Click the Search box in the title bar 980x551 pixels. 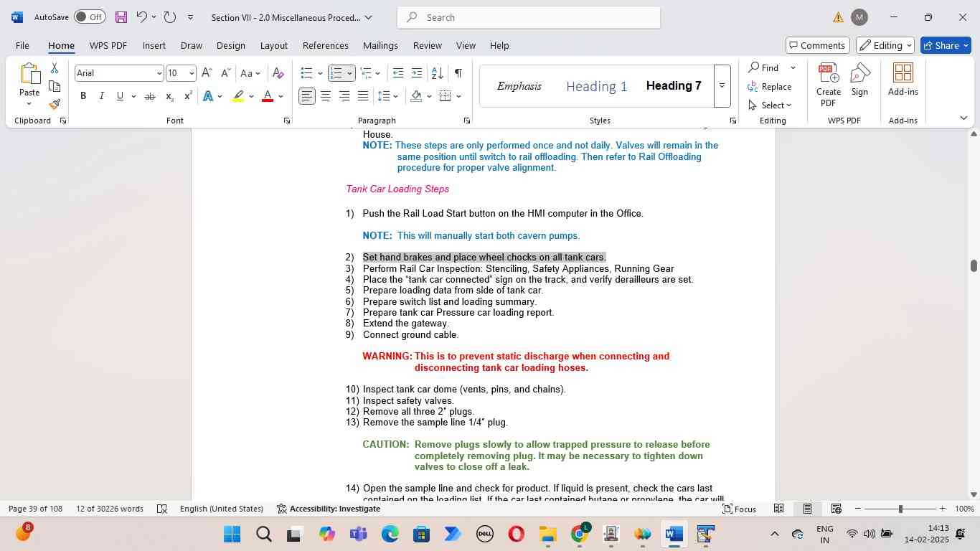pyautogui.click(x=529, y=17)
